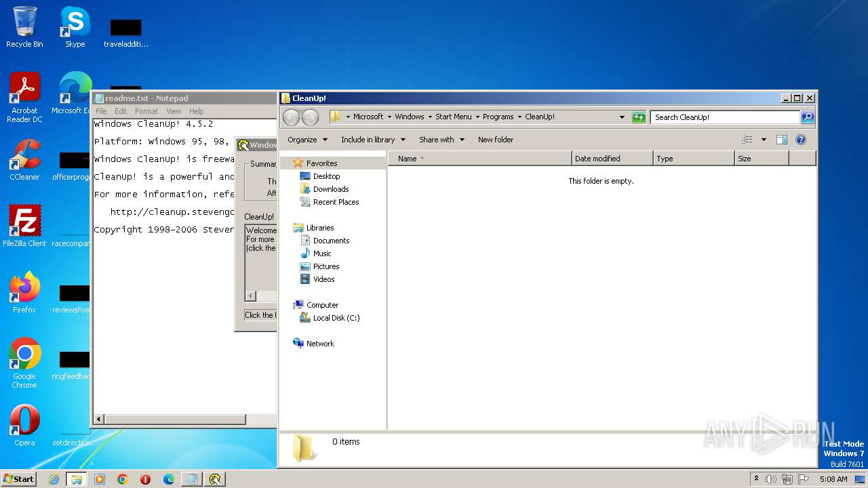Sort by Name column header

point(480,159)
